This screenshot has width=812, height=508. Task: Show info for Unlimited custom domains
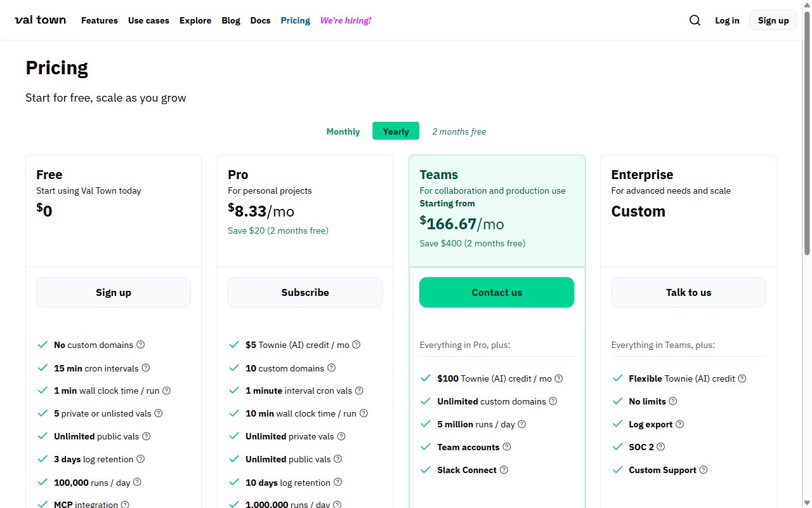pyautogui.click(x=553, y=401)
